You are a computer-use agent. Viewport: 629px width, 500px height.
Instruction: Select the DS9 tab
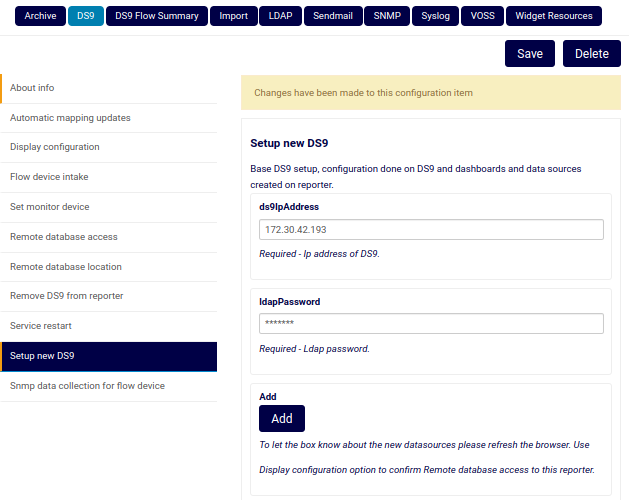tap(86, 16)
